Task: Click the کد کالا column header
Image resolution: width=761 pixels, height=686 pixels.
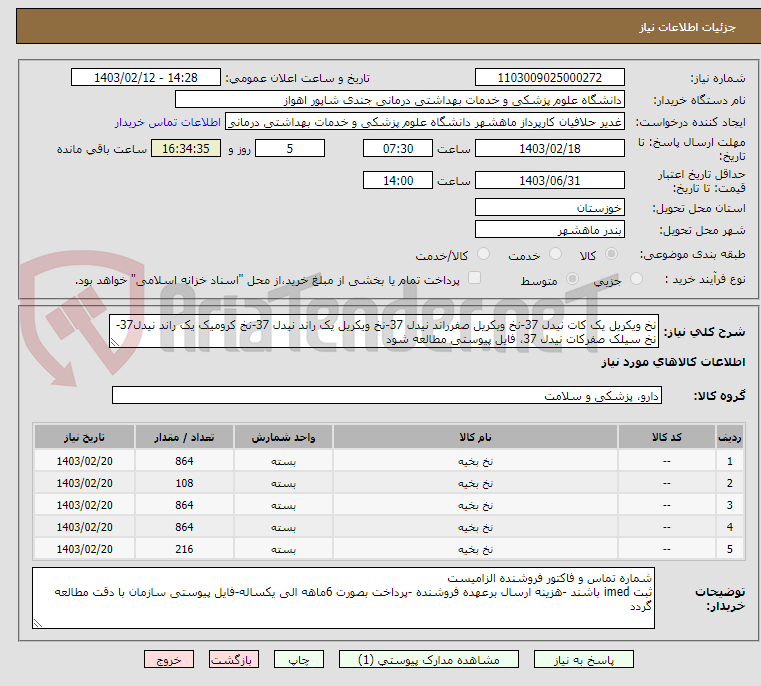Action: click(x=666, y=437)
